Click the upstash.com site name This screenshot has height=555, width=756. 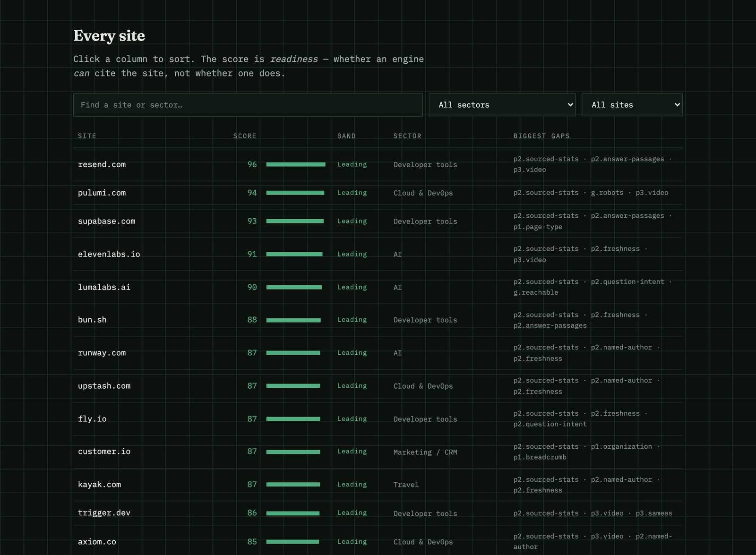tap(104, 386)
